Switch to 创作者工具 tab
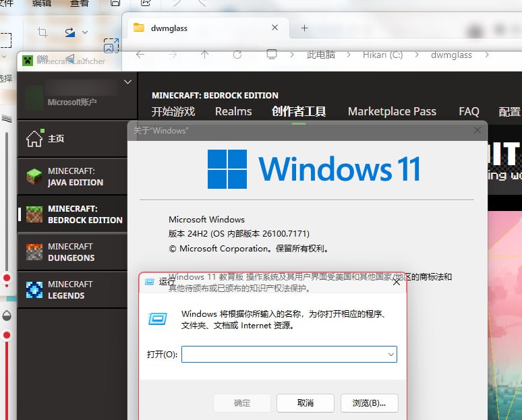522x420 pixels. coord(299,111)
